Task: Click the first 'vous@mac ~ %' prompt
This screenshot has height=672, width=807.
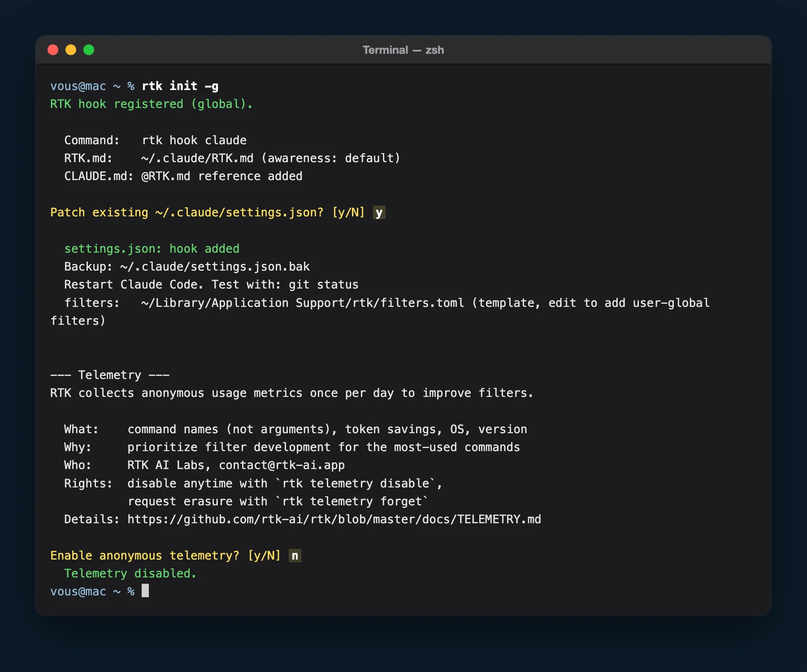Action: pos(92,86)
